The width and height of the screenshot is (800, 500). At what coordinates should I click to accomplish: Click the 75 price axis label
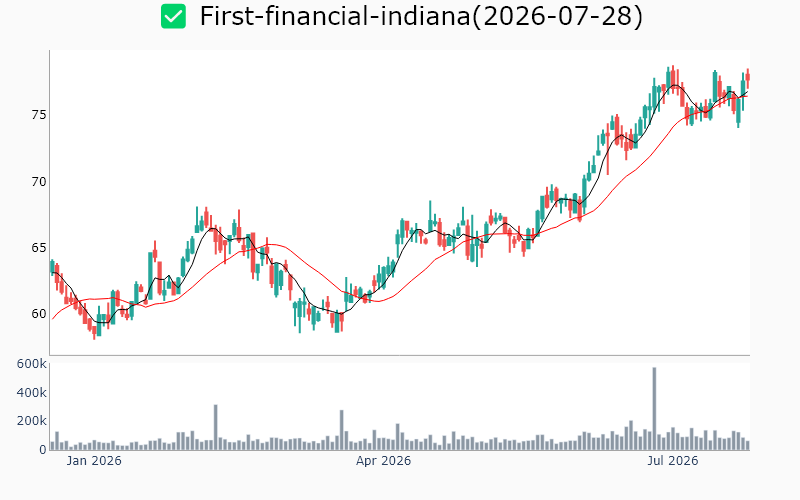coord(39,115)
